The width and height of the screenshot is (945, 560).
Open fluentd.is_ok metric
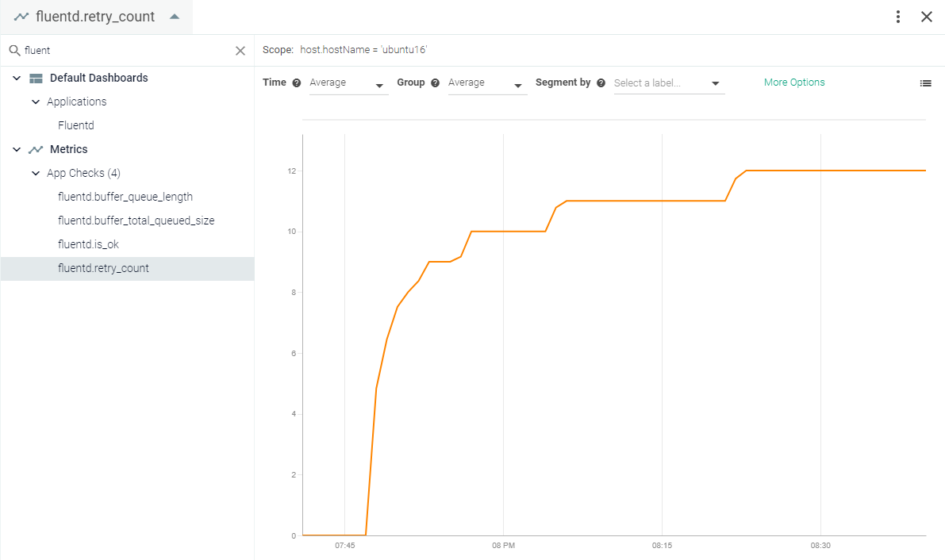89,244
